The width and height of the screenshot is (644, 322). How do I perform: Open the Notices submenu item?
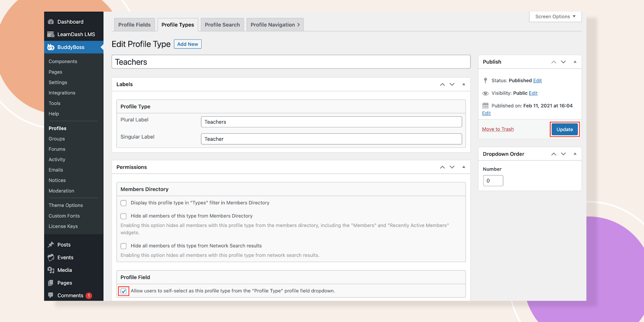click(57, 181)
